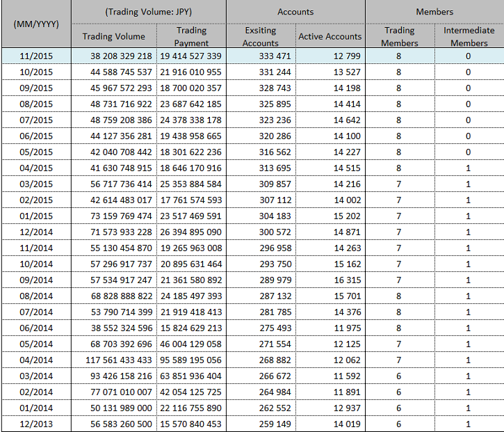
Task: Click the Active Accounts column header
Action: tap(330, 36)
